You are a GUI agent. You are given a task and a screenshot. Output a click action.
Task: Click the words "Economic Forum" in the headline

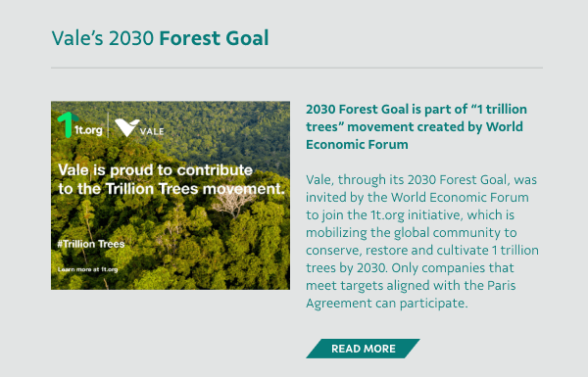pos(357,145)
